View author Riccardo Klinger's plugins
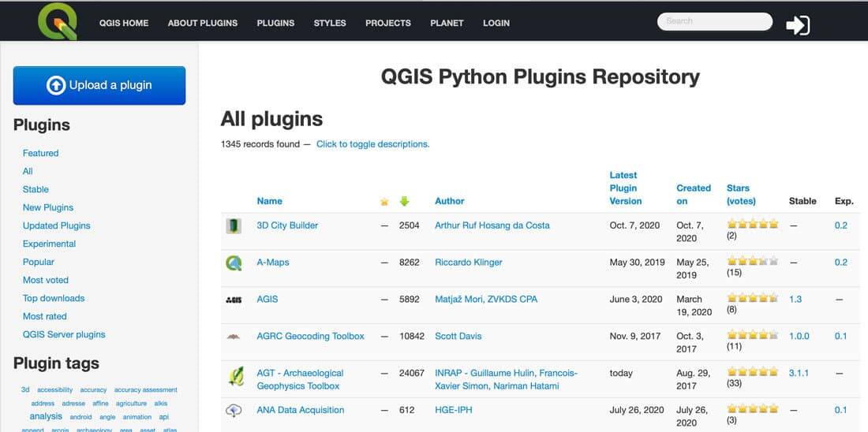Viewport: 868px width, 432px height. pyautogui.click(x=468, y=263)
